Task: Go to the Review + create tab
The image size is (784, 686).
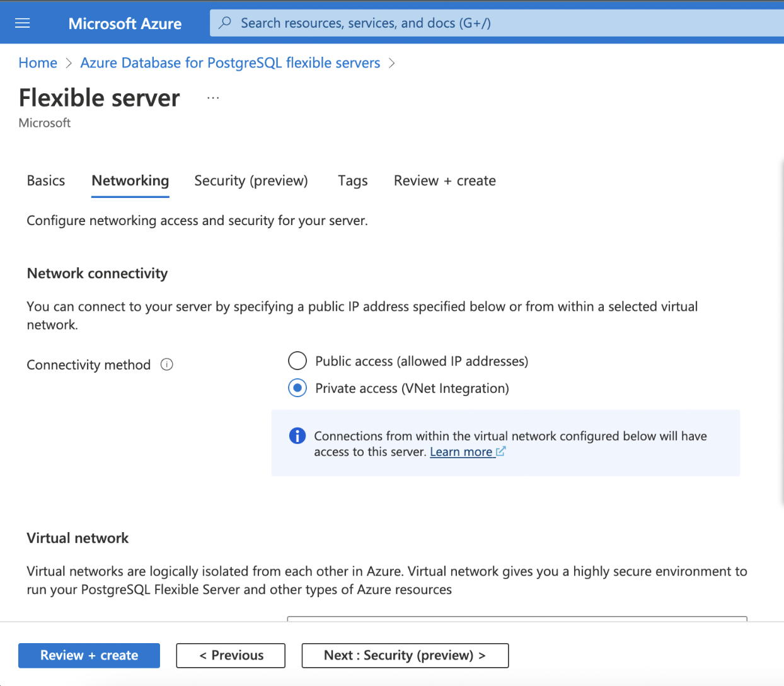Action: (x=445, y=181)
